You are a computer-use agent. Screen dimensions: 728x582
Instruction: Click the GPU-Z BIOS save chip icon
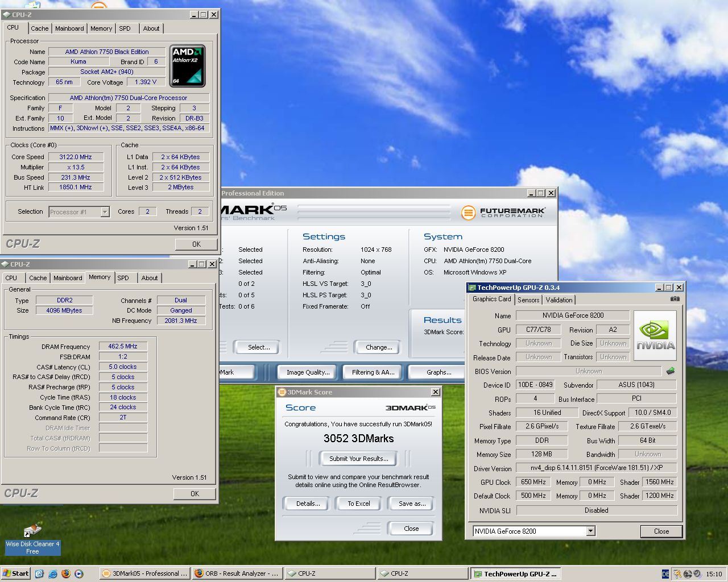(x=671, y=371)
